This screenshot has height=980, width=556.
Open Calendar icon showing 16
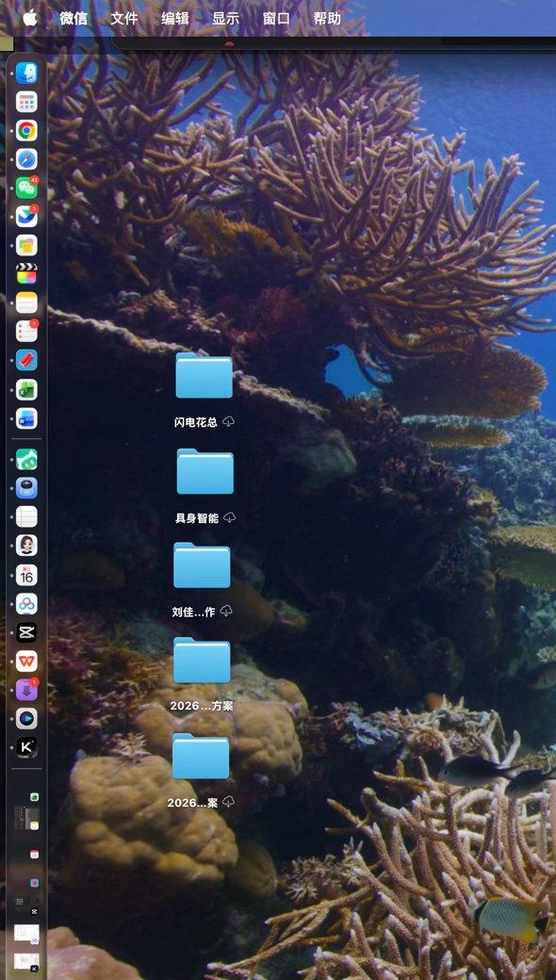tap(26, 575)
